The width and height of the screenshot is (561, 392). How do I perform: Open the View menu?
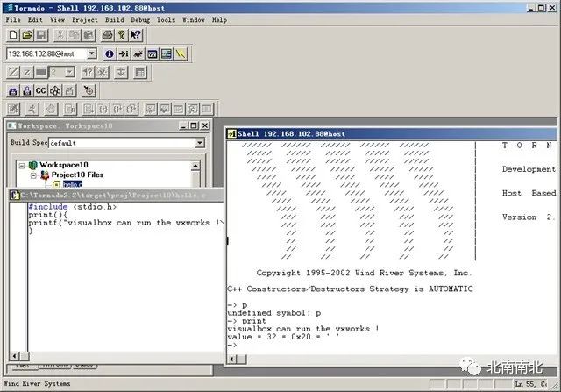click(57, 19)
